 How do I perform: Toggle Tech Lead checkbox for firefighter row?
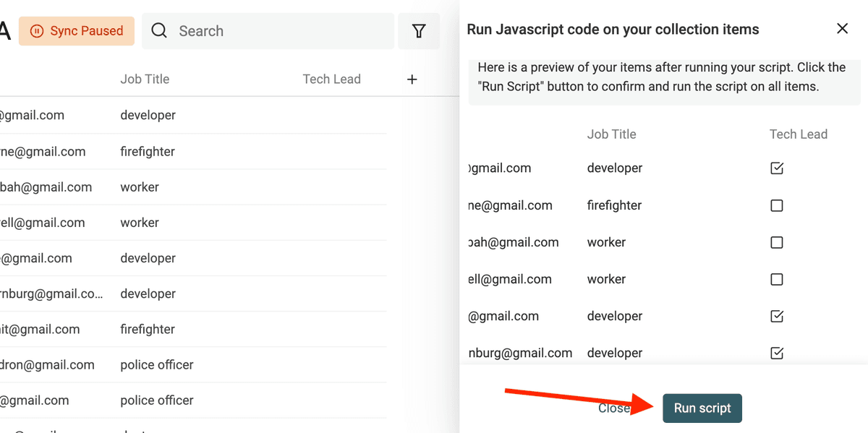tap(777, 205)
